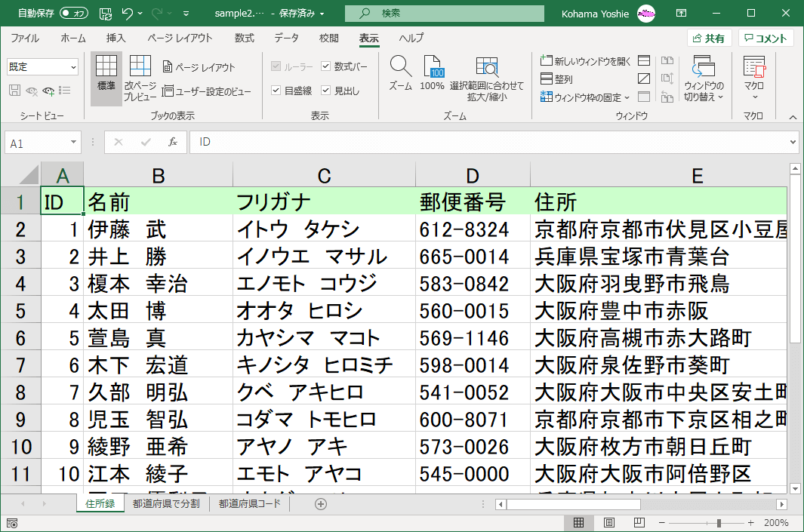Viewport: 804px width, 532px height.
Task: Click the Comments (コメント) button
Action: pyautogui.click(x=765, y=38)
